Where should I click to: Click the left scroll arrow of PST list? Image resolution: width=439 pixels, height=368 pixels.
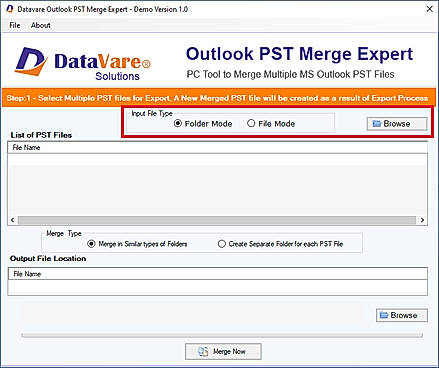(13, 220)
